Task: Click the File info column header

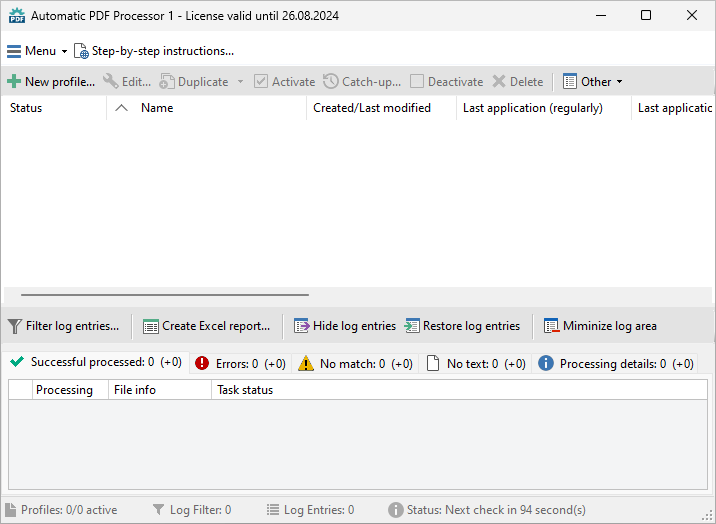Action: [160, 390]
